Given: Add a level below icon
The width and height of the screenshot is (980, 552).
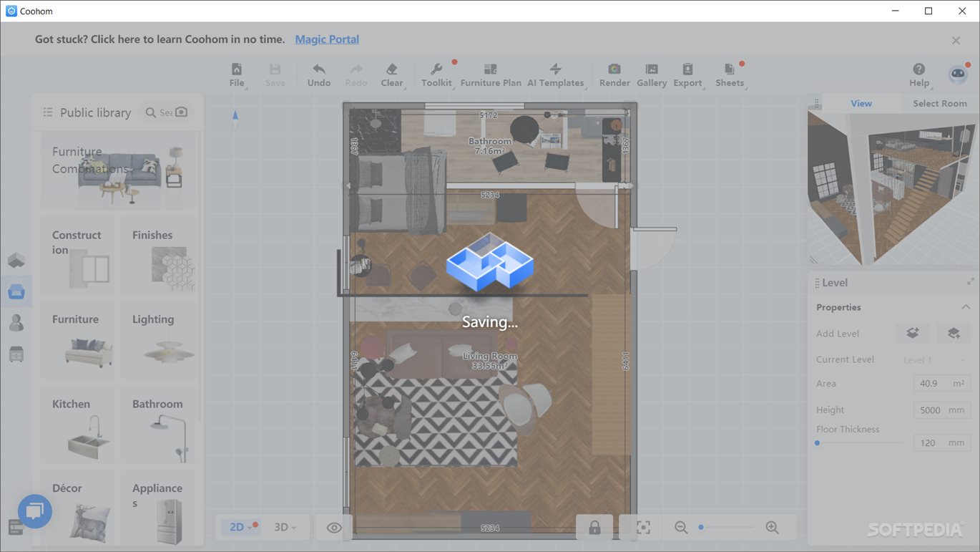Looking at the screenshot, I should pos(954,333).
